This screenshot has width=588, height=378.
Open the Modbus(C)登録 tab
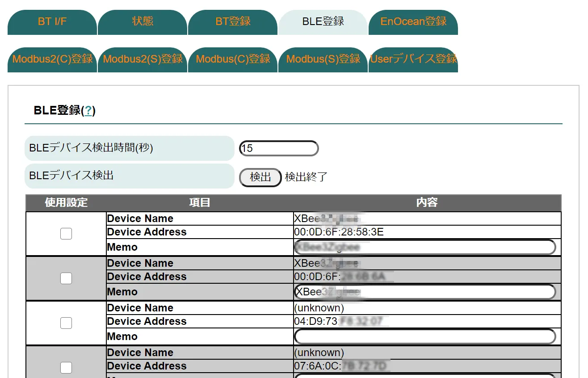point(233,59)
